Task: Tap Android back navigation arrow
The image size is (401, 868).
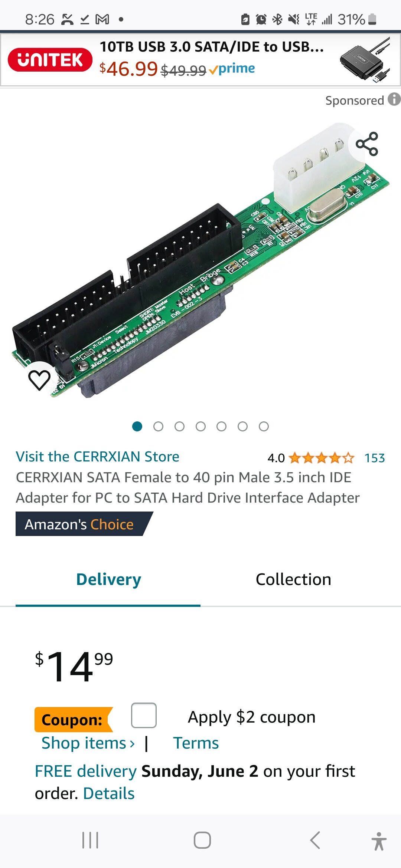Action: tap(315, 840)
